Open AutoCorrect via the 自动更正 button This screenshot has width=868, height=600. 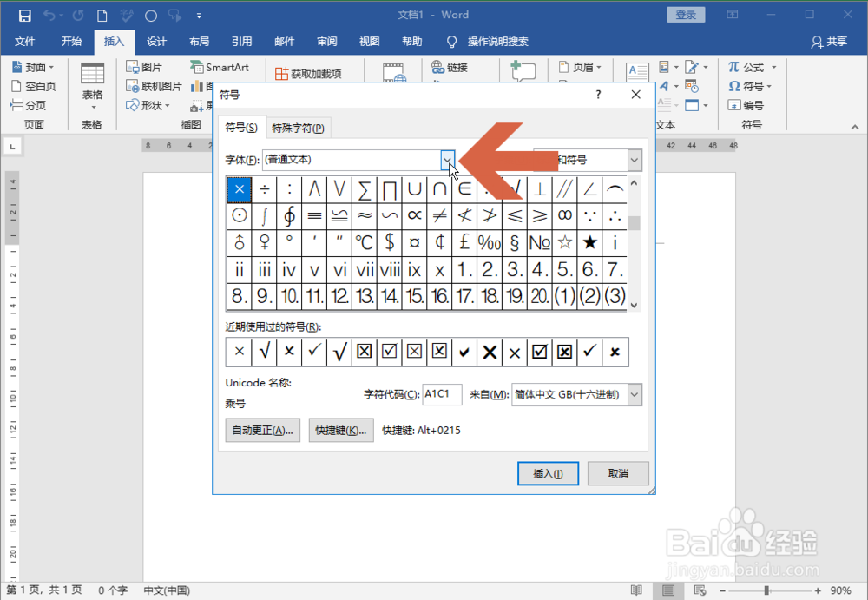coord(262,430)
